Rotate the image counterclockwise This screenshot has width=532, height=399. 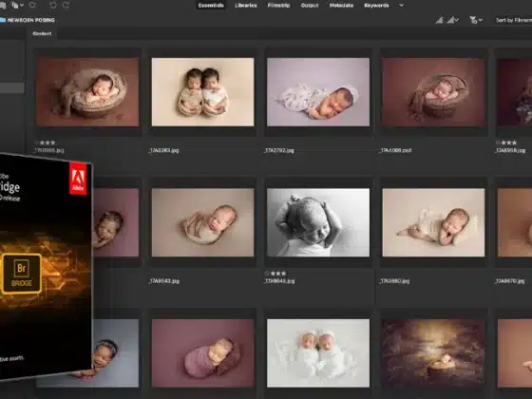click(x=53, y=6)
